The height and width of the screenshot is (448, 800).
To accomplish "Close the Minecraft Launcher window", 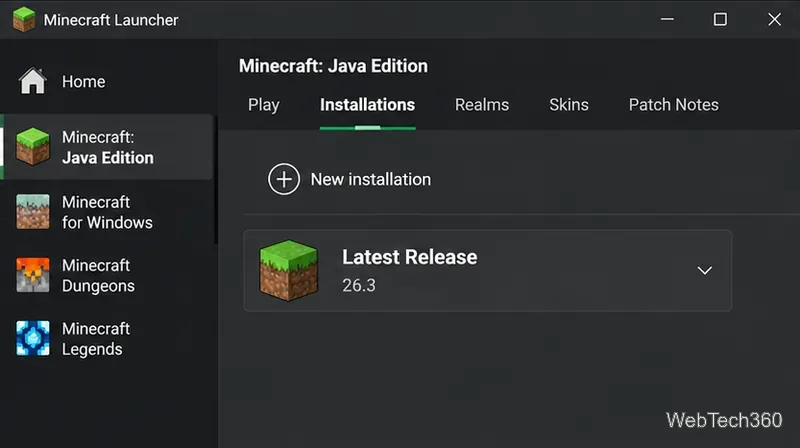I will pyautogui.click(x=774, y=19).
